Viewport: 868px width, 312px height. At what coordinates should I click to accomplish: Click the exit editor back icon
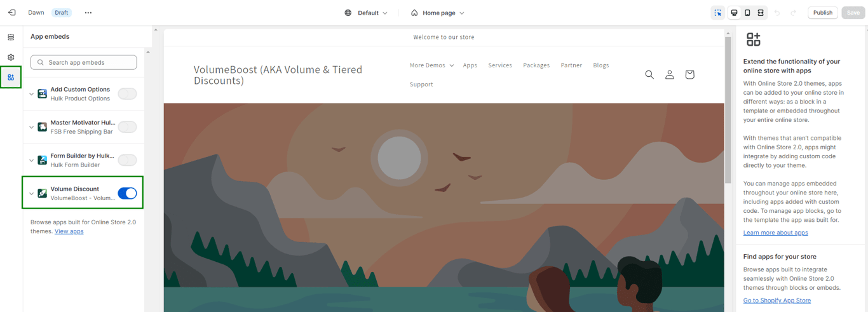pos(11,13)
